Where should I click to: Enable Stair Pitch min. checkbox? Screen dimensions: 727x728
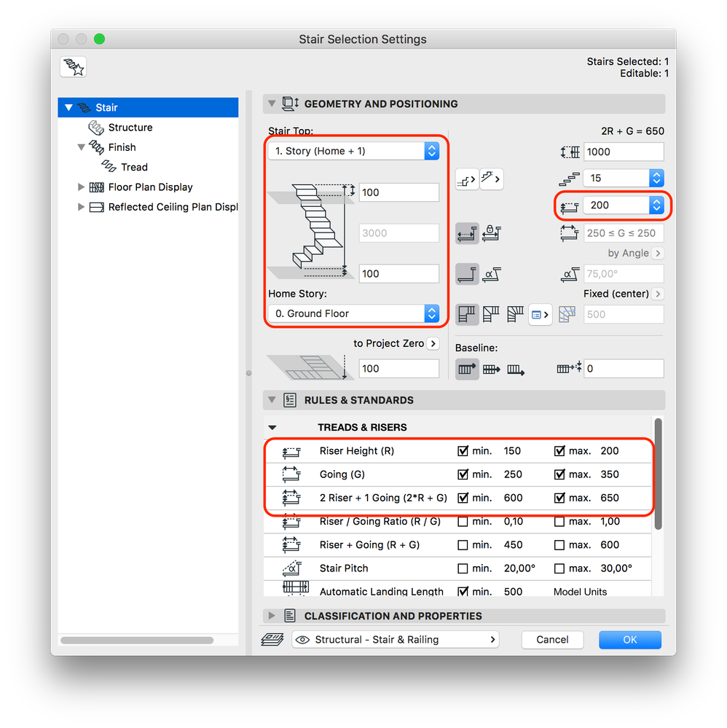tap(463, 568)
